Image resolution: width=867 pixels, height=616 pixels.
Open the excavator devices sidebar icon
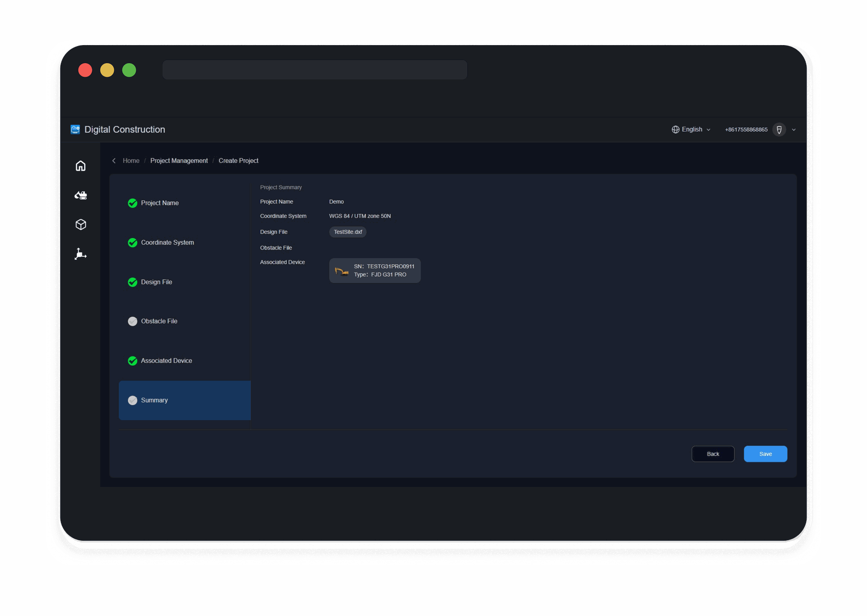[x=80, y=195]
